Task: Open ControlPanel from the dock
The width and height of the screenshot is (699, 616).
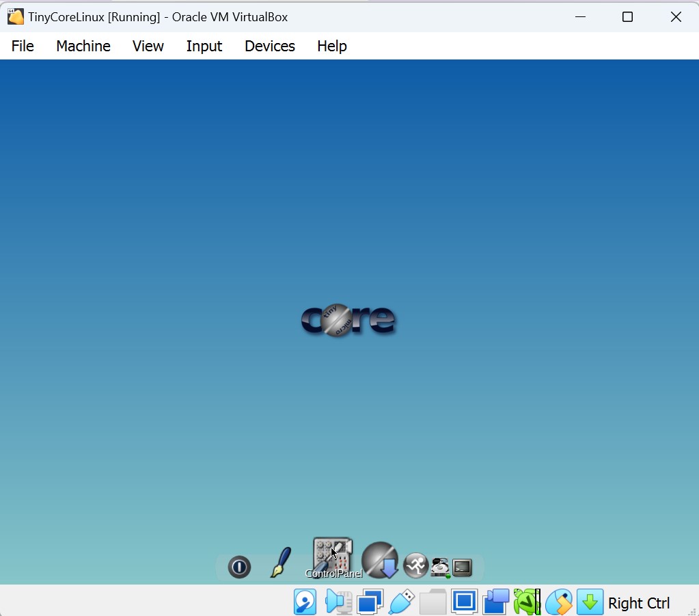Action: click(x=333, y=558)
